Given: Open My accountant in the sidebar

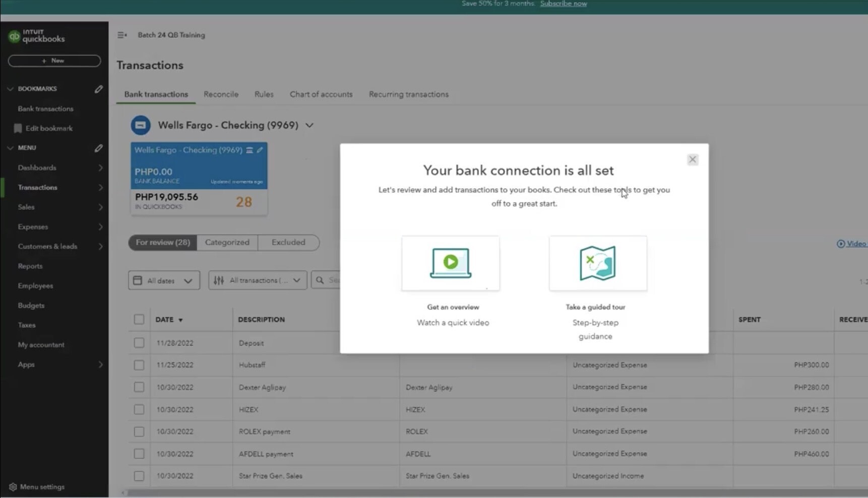Looking at the screenshot, I should (x=41, y=345).
